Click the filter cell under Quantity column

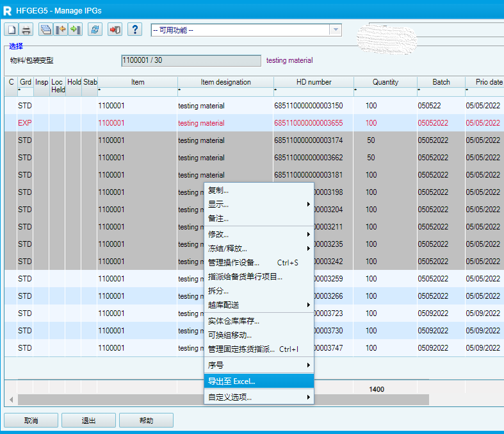click(386, 92)
